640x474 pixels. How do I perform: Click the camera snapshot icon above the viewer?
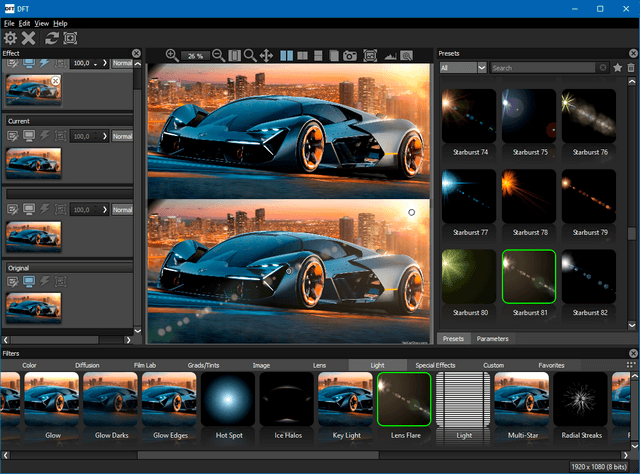tap(351, 55)
